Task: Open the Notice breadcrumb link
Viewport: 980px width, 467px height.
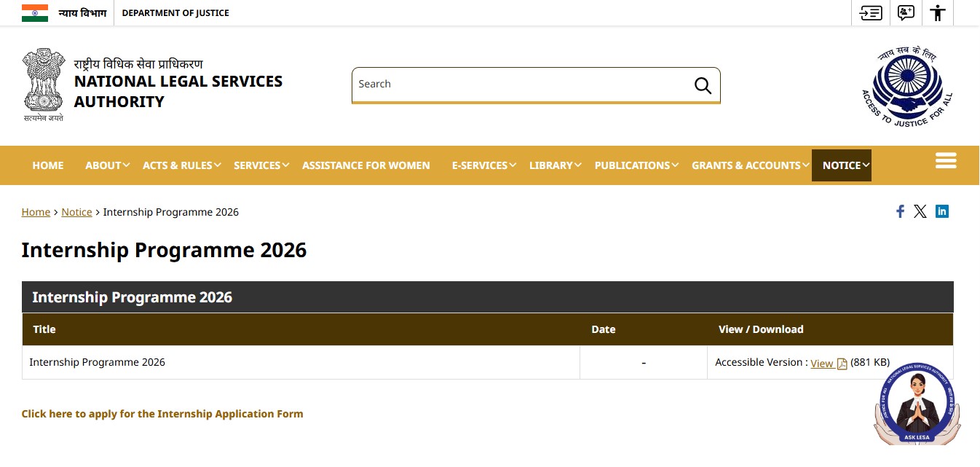Action: (x=76, y=212)
